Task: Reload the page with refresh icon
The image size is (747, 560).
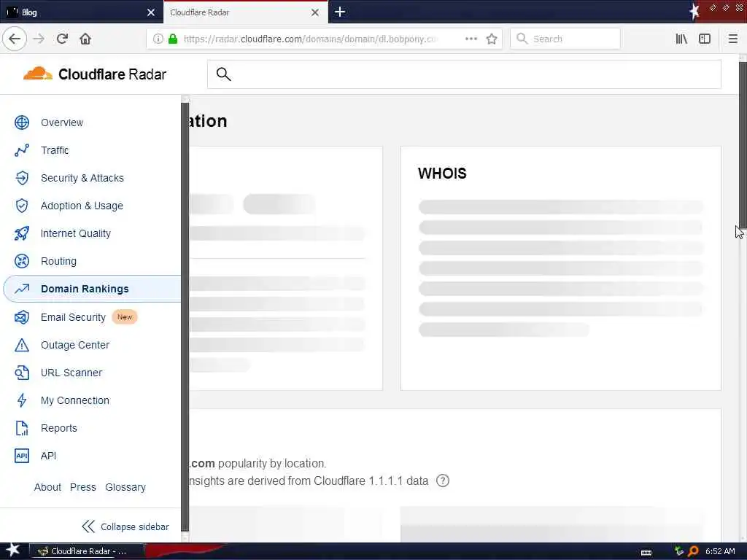Action: coord(62,39)
